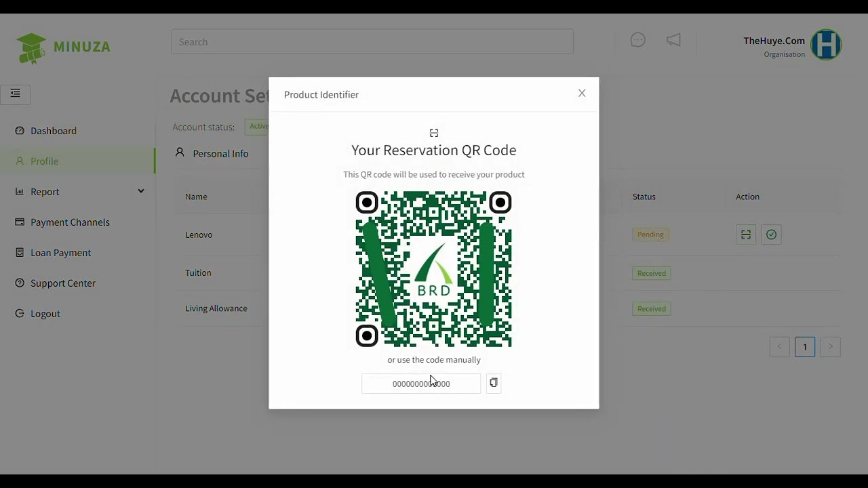The width and height of the screenshot is (868, 488).
Task: Click the Dashboard sidebar icon
Action: tap(20, 131)
